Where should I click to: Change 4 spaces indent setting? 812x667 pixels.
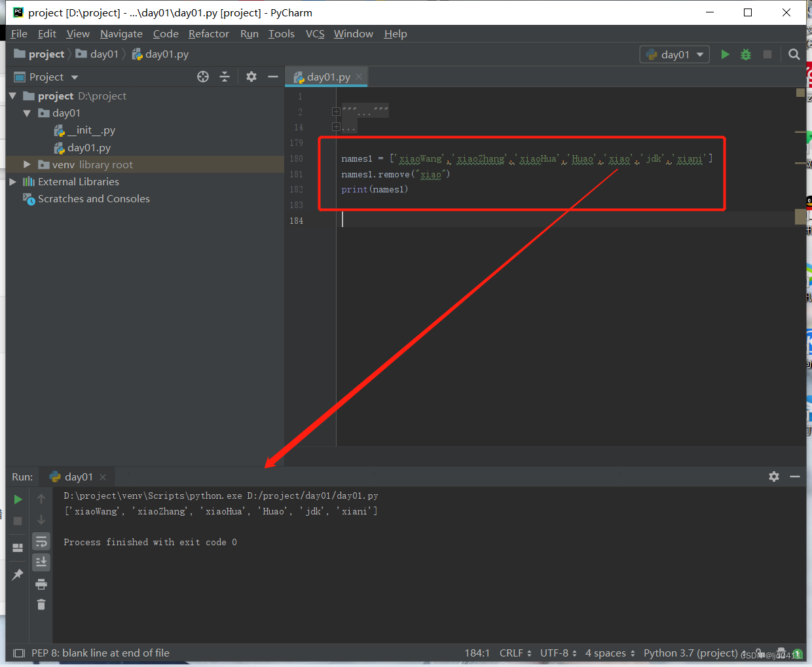coord(610,653)
